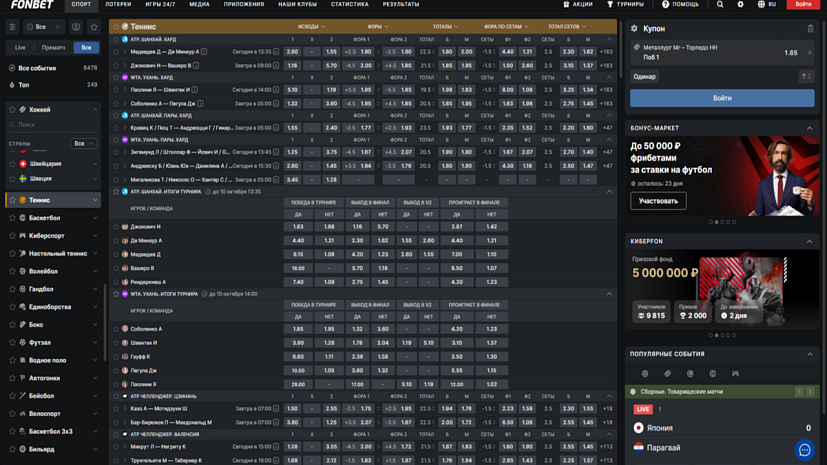Click the search magnifier icon in header
Viewport: 827px width, 465px height.
[x=720, y=5]
